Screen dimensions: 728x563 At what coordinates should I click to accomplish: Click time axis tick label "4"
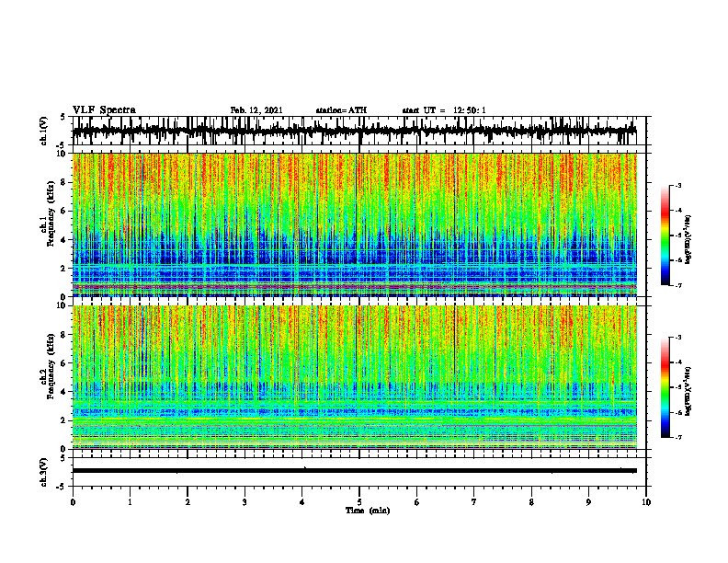302,502
